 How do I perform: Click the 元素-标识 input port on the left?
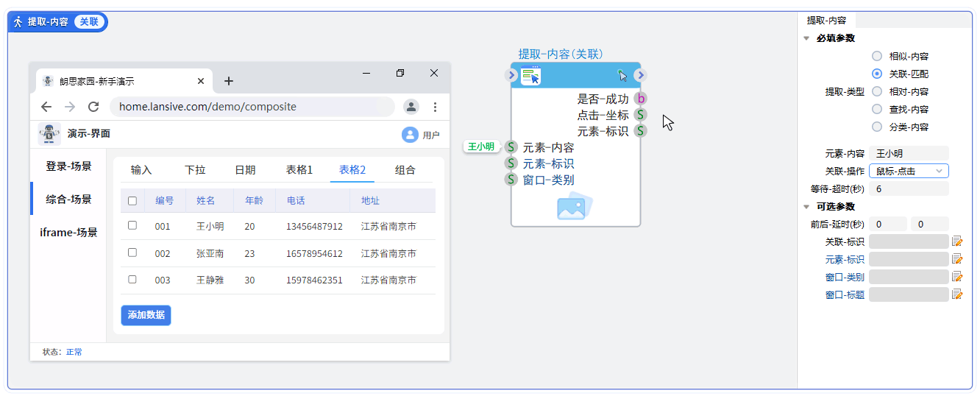coord(511,163)
